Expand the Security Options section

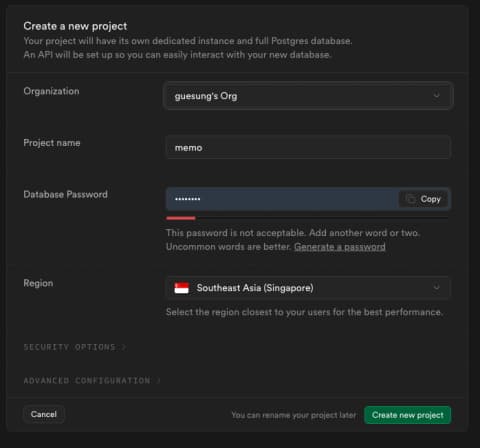pyautogui.click(x=74, y=347)
